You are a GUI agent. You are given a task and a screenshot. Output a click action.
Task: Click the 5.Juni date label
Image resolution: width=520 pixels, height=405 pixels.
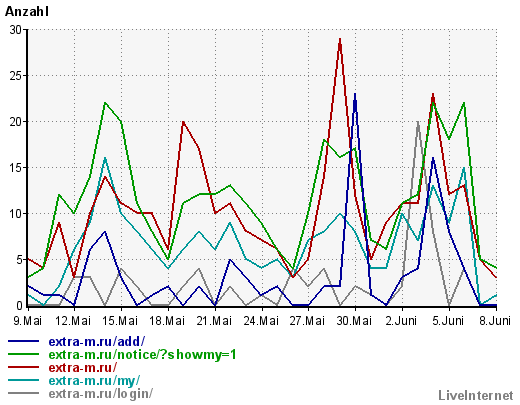pyautogui.click(x=448, y=321)
